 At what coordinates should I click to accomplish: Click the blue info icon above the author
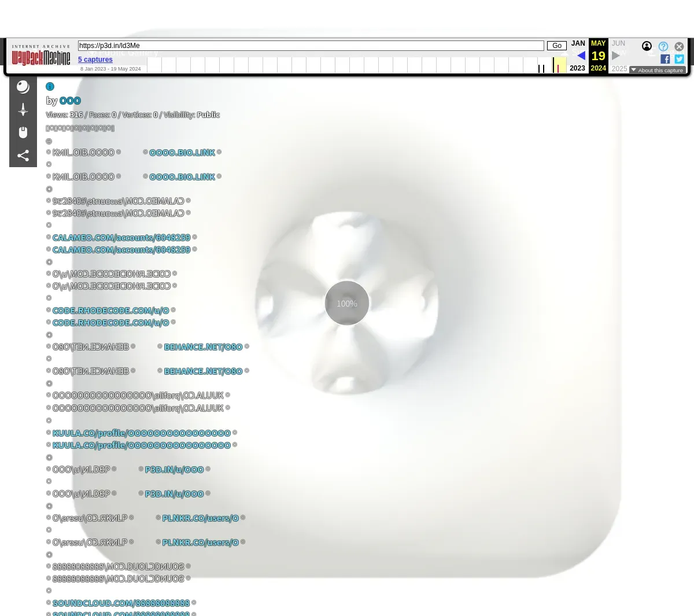pos(50,87)
